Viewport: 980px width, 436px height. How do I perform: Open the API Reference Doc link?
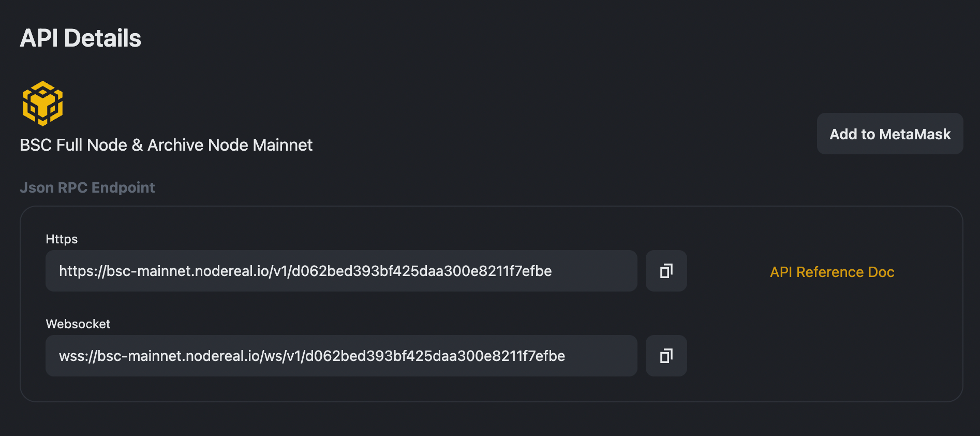coord(831,272)
